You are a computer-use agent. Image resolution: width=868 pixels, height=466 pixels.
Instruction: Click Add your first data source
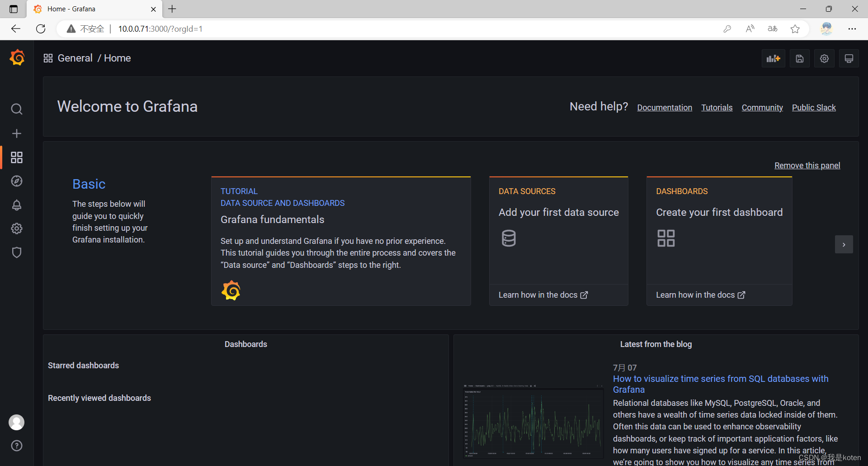click(559, 212)
